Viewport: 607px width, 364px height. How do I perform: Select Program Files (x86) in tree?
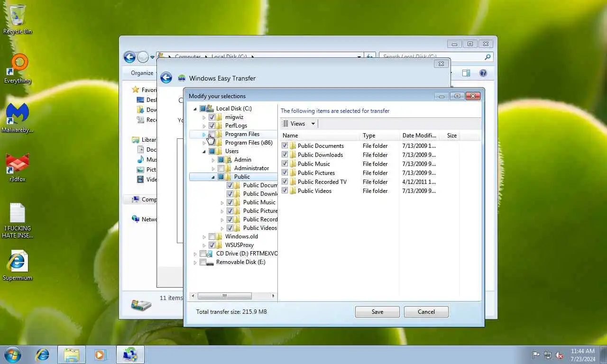tap(248, 143)
